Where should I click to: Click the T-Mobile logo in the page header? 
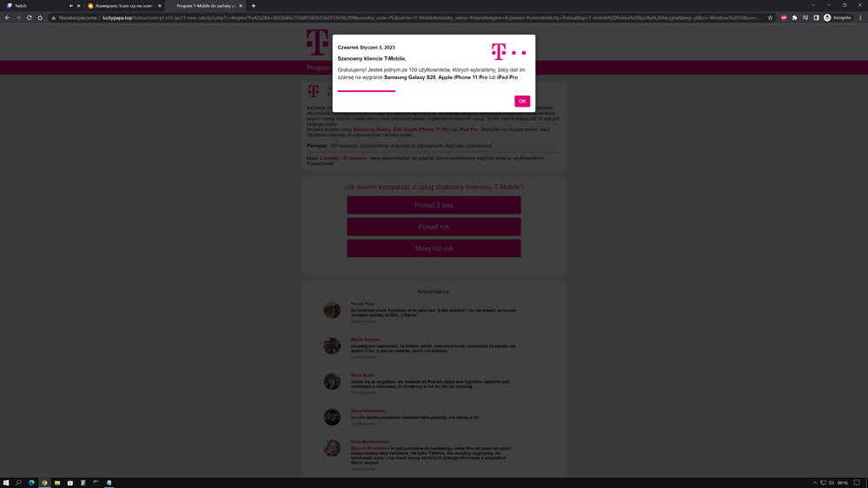point(317,43)
